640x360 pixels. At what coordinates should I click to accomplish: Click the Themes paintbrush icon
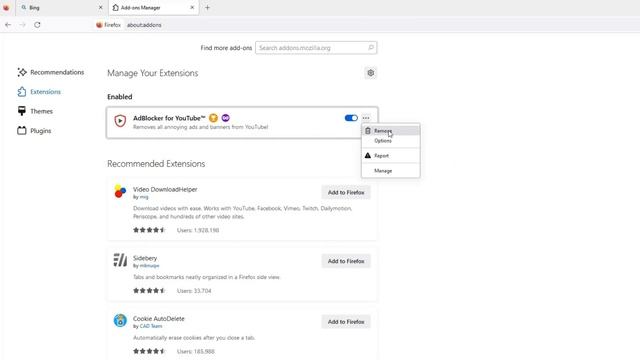pyautogui.click(x=22, y=111)
